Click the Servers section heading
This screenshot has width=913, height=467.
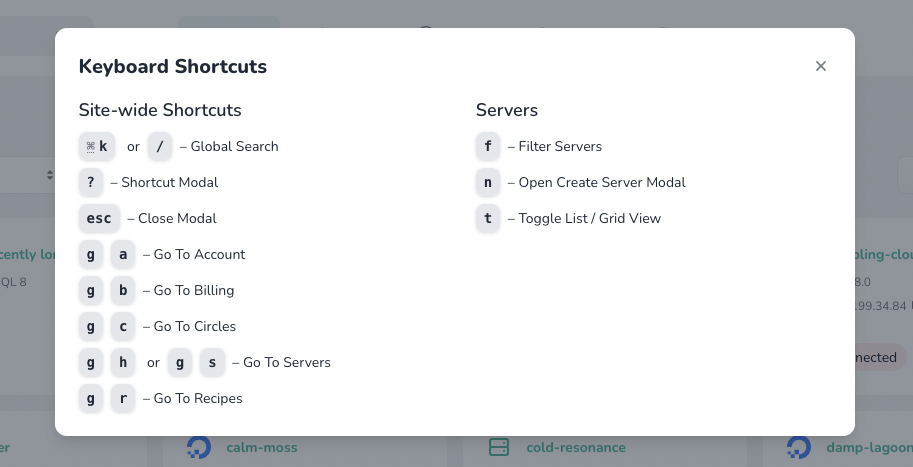507,110
